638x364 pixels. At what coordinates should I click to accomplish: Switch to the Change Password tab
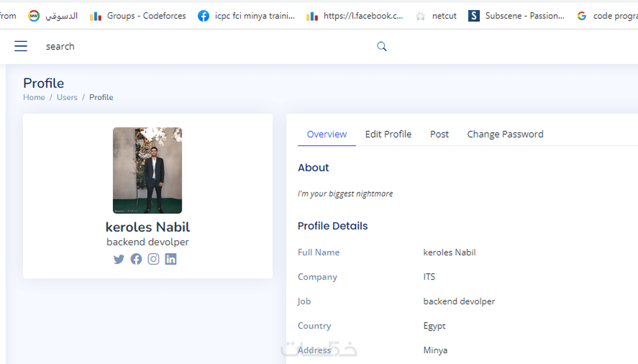[x=505, y=134]
